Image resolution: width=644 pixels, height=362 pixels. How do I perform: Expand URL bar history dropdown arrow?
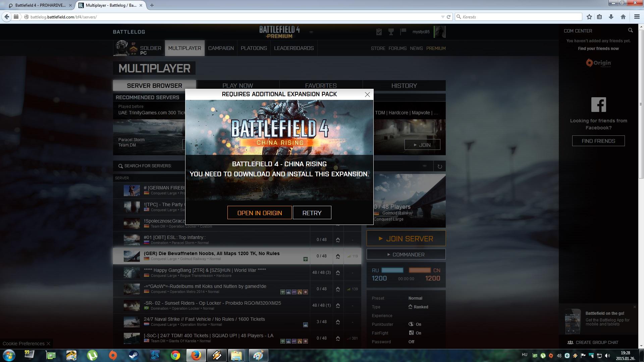click(442, 17)
